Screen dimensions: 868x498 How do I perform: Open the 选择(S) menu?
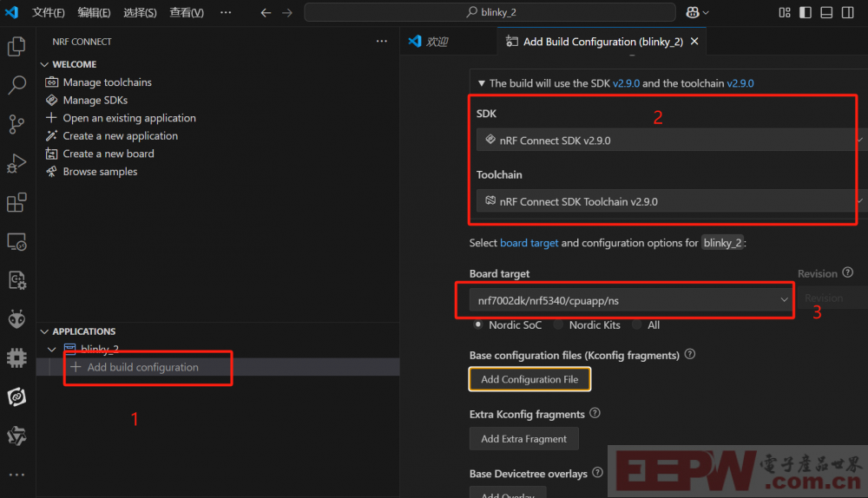coord(140,12)
